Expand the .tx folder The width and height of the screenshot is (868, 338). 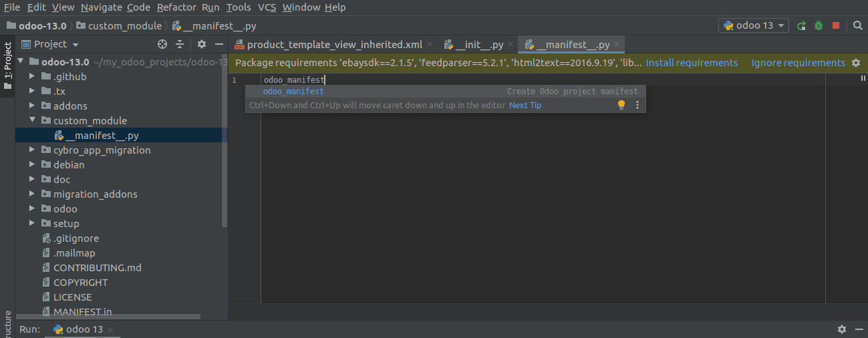32,92
